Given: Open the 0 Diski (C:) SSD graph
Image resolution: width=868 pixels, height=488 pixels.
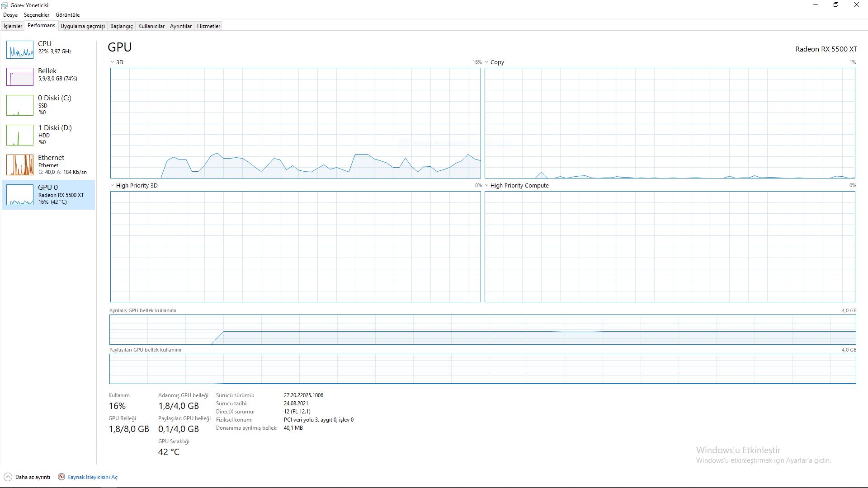Looking at the screenshot, I should 20,105.
